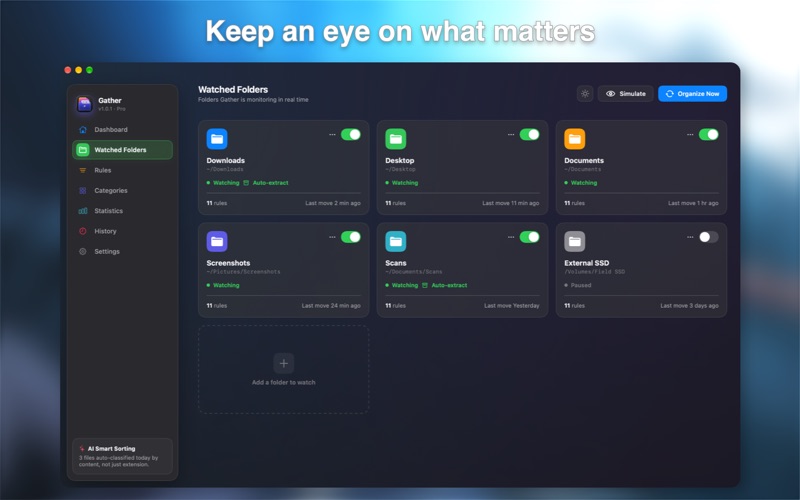
Task: Click the gray External SSD folder icon
Action: tap(574, 241)
